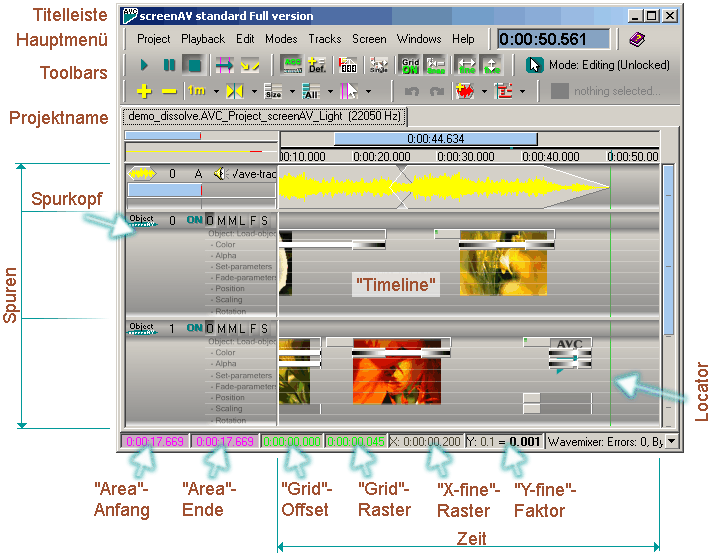The width and height of the screenshot is (712, 559).
Task: Click the Def. toolbar icon
Action: [x=317, y=65]
